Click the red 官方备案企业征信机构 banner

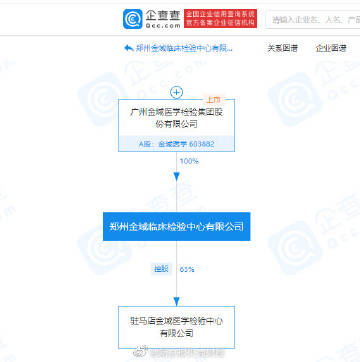[x=220, y=18]
